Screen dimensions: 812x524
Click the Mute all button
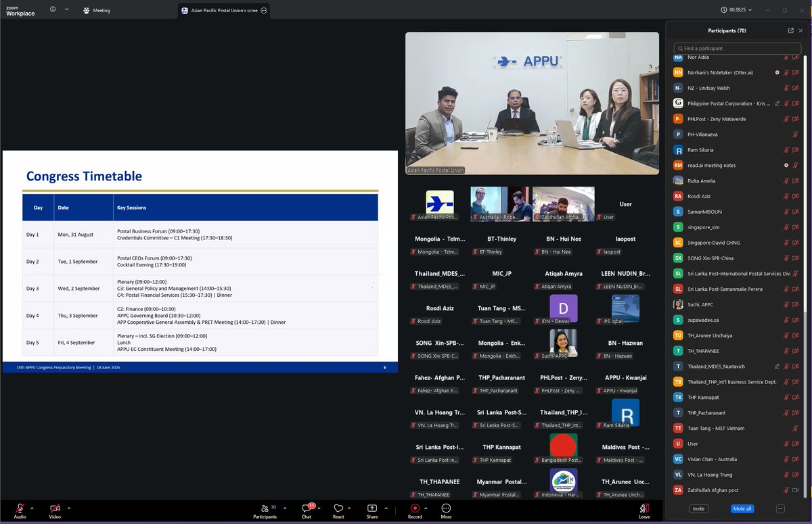coord(742,508)
